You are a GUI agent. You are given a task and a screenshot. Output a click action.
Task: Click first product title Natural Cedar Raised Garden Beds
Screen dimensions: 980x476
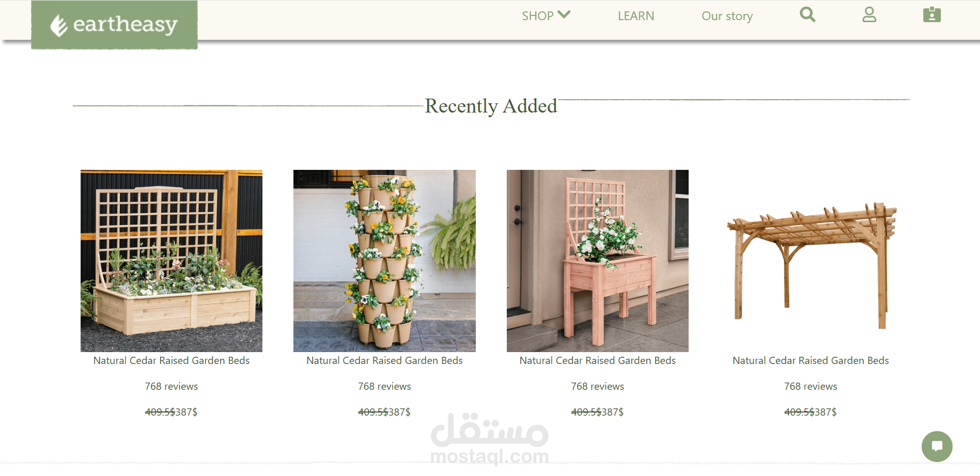pos(172,360)
